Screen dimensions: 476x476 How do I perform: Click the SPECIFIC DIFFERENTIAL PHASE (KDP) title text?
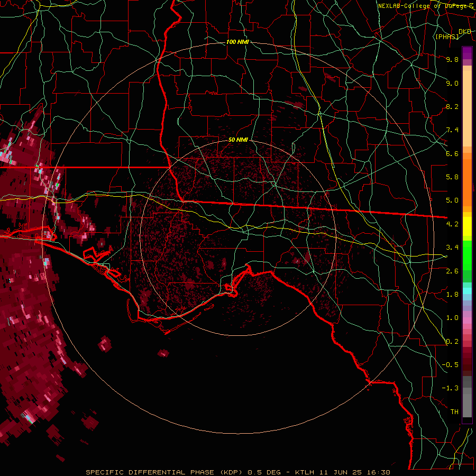pos(164,472)
